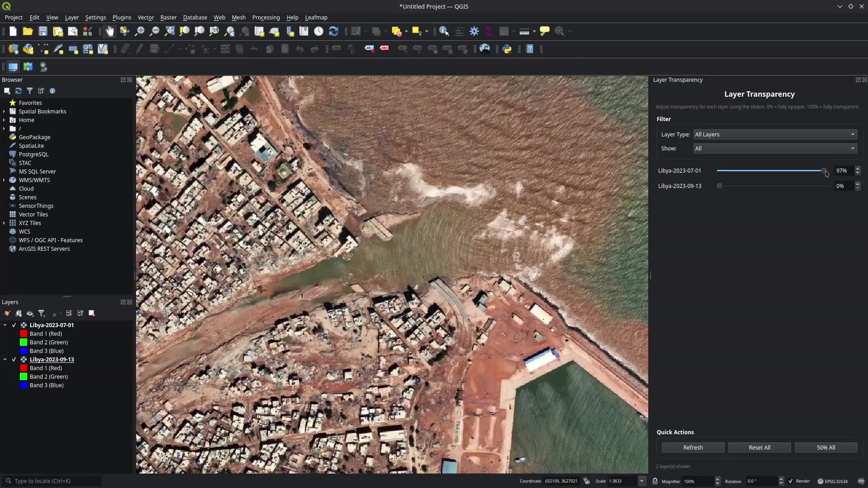Open the Processing menu

point(266,17)
